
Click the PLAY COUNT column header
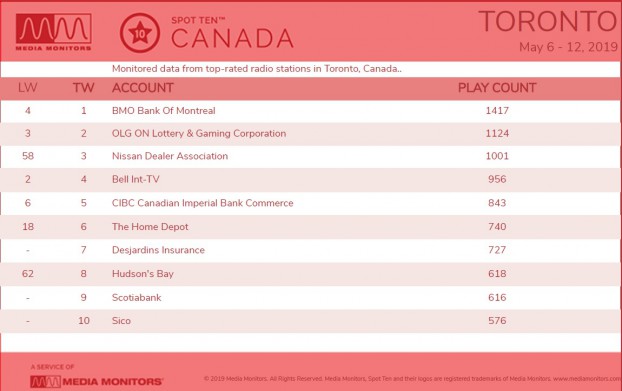coord(497,88)
